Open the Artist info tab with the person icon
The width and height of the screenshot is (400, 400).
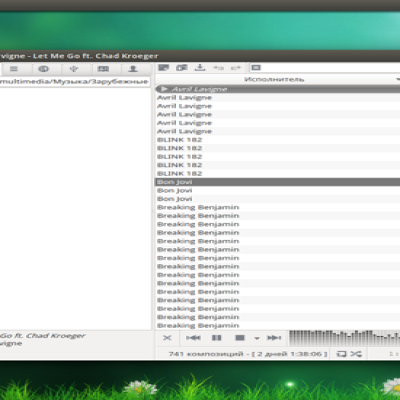pos(133,69)
